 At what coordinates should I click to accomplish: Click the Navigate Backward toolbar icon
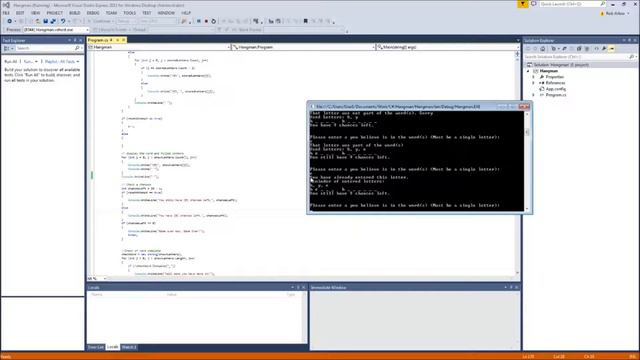coord(9,21)
